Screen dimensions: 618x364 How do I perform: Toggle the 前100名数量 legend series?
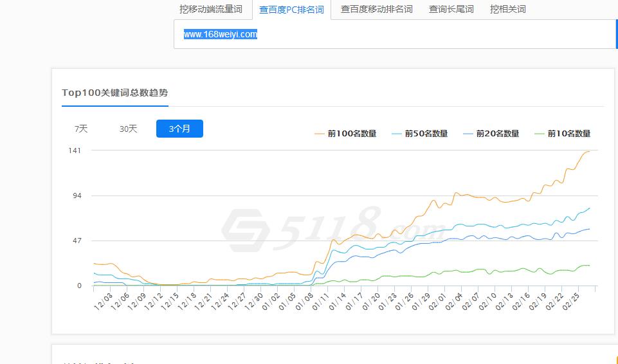(x=345, y=134)
